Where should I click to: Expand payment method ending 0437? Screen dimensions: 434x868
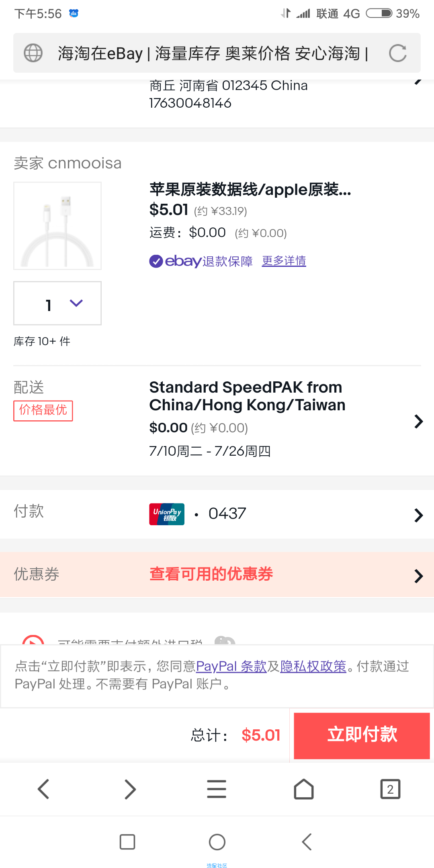419,515
